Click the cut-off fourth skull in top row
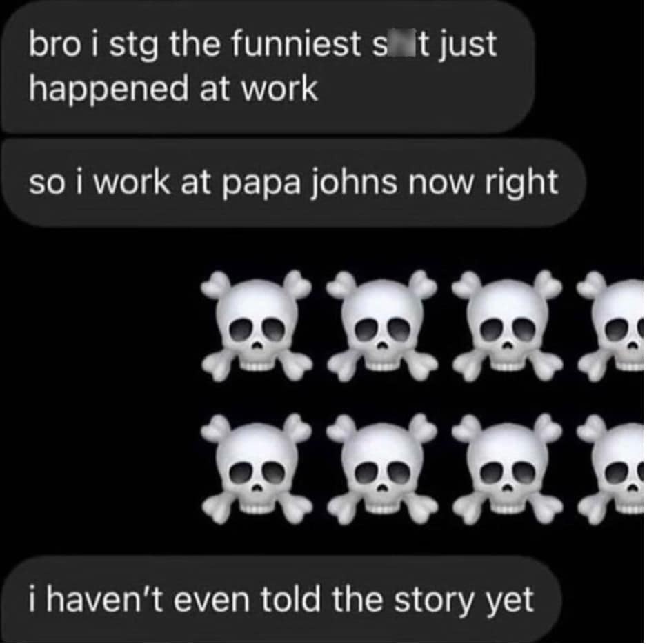This screenshot has width=647, height=644. pyautogui.click(x=610, y=325)
